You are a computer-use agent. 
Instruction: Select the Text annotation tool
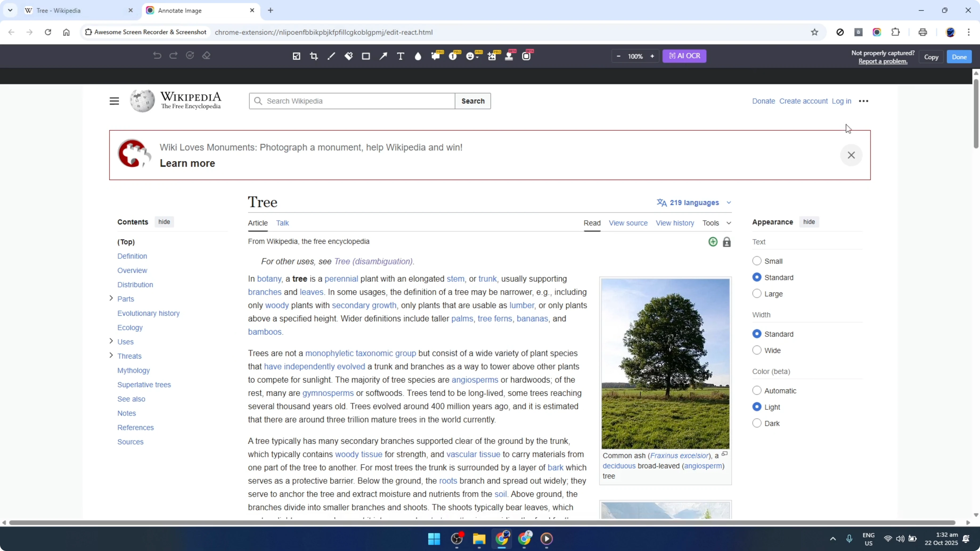click(401, 56)
